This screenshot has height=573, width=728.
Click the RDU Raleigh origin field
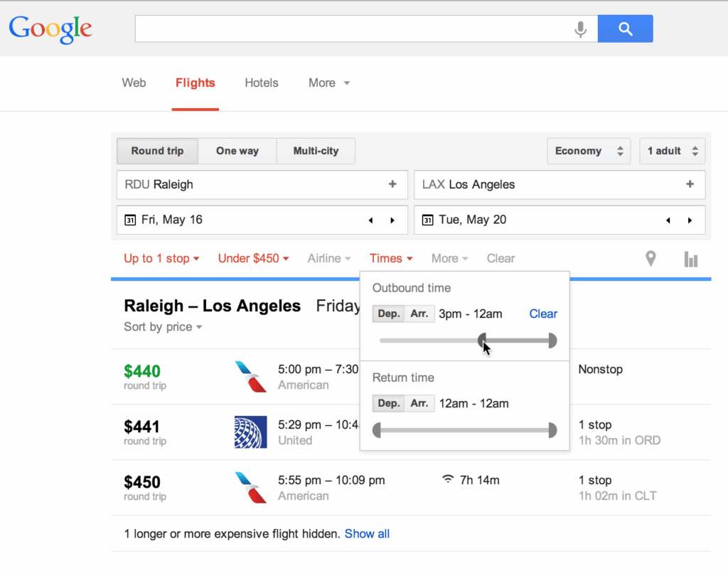pyautogui.click(x=262, y=185)
